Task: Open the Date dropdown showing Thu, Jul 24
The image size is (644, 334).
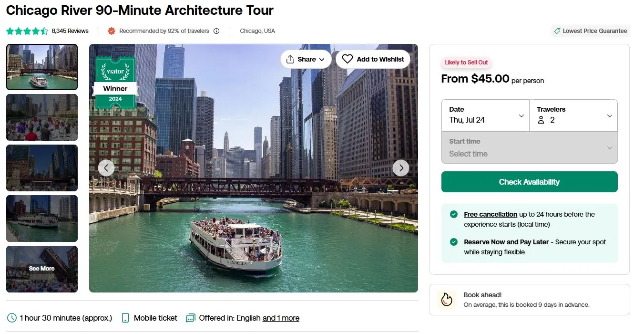Action: point(485,115)
